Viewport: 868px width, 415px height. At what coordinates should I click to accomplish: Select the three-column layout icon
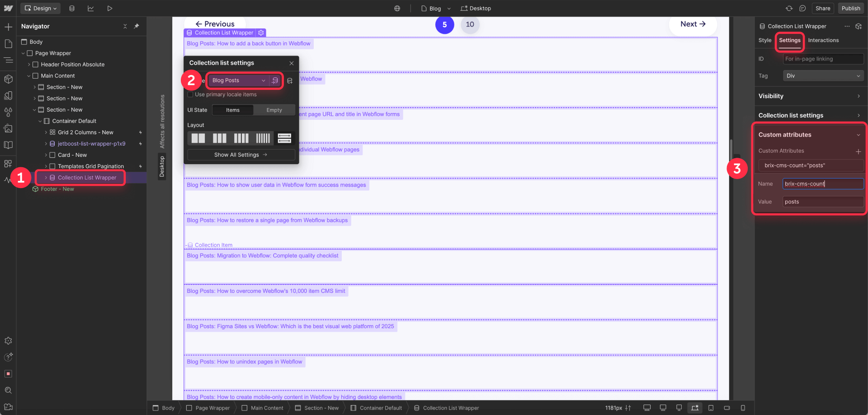point(220,138)
